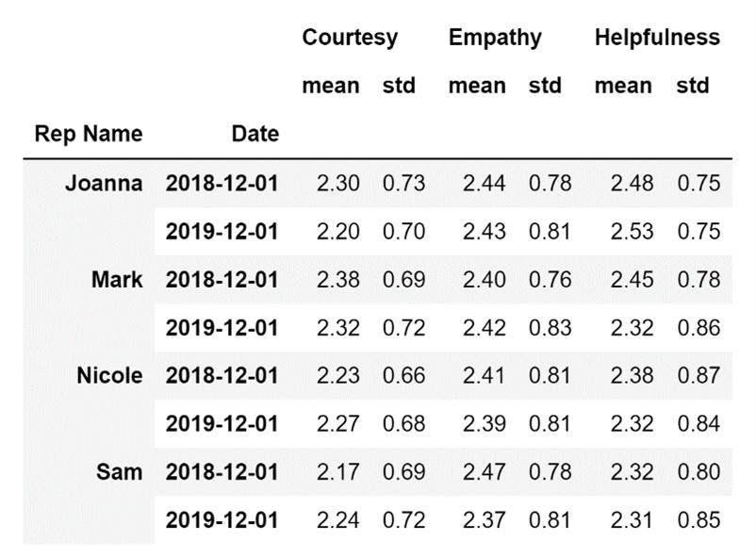Click Joanna's 2018-12-01 date cell

[x=222, y=183]
